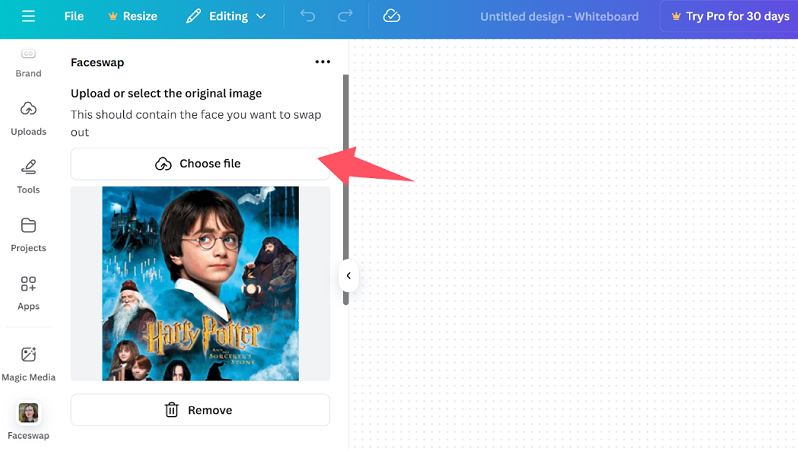Open the Magic Media app
The image size is (798, 451).
click(x=28, y=364)
